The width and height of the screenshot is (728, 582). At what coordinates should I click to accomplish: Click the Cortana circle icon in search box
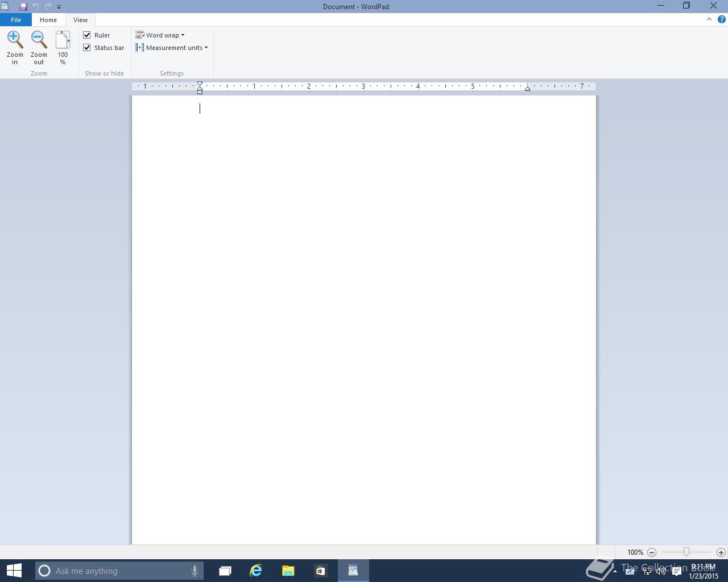click(44, 571)
